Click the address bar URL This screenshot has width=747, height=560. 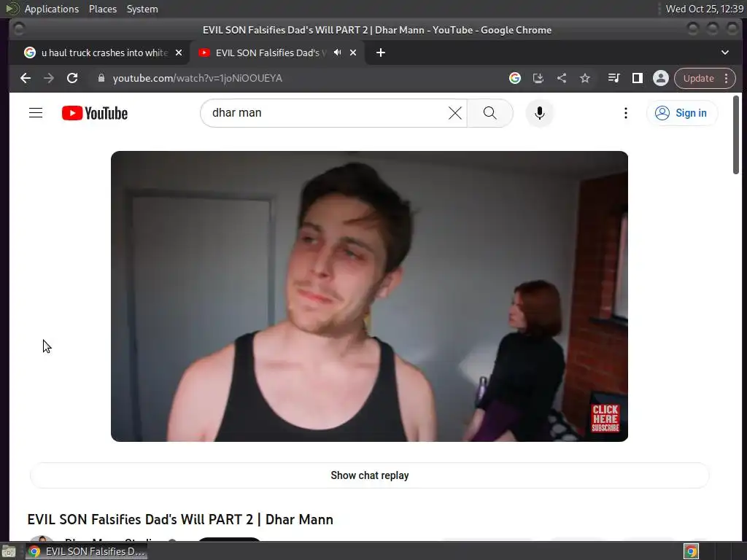tap(197, 78)
